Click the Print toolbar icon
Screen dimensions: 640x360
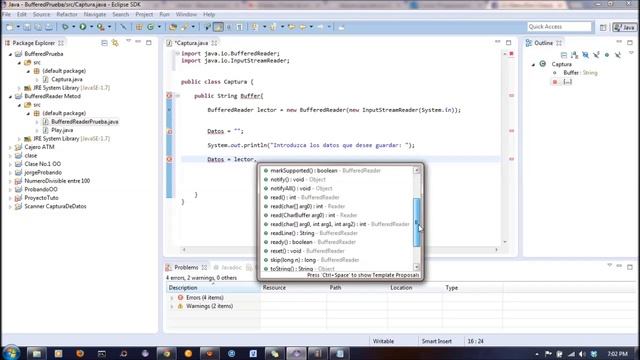point(49,27)
